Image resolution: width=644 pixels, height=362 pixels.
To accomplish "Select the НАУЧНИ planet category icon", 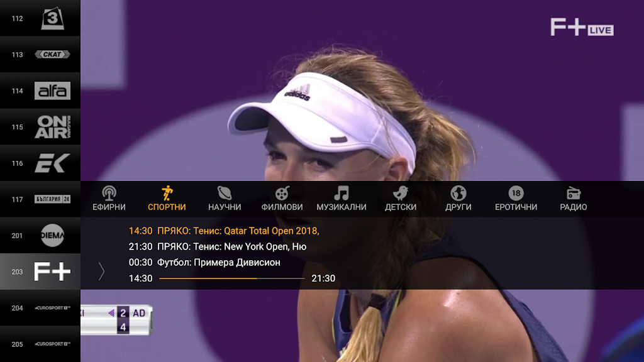I will click(225, 199).
